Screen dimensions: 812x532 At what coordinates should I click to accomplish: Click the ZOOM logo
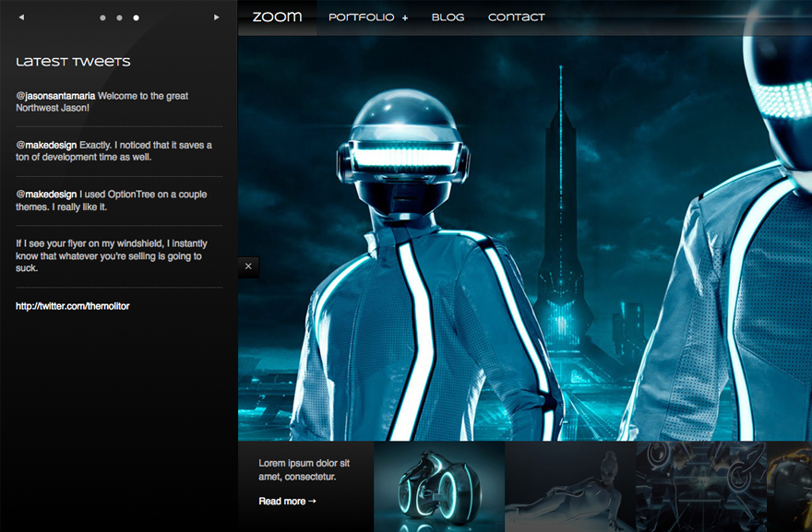click(277, 17)
